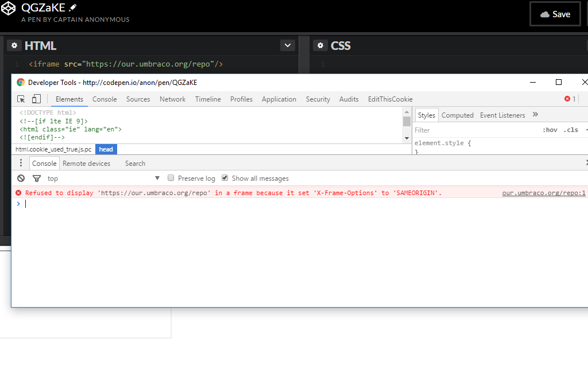
Task: Open CSS editor settings gear
Action: click(320, 45)
